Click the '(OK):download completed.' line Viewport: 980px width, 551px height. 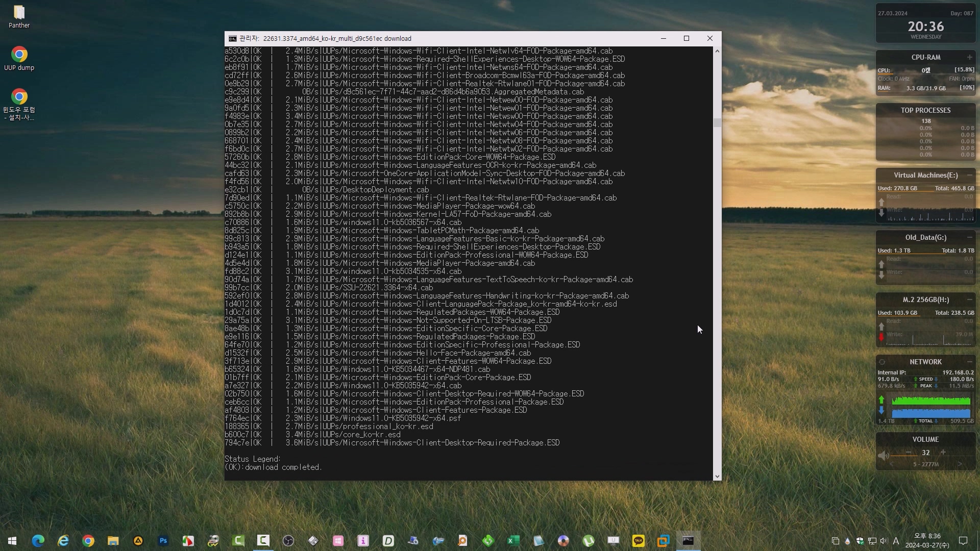273,467
